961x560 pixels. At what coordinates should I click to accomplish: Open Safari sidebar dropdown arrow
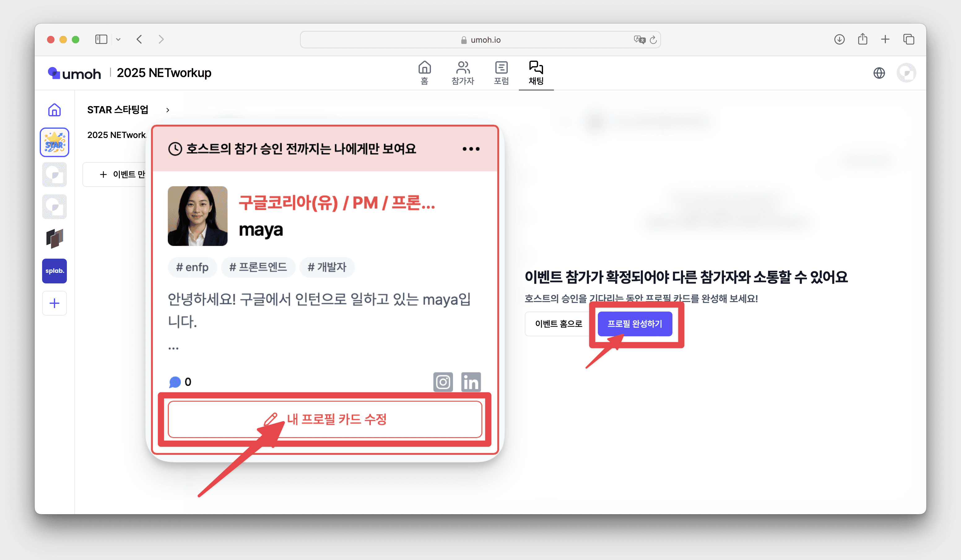[x=118, y=39]
